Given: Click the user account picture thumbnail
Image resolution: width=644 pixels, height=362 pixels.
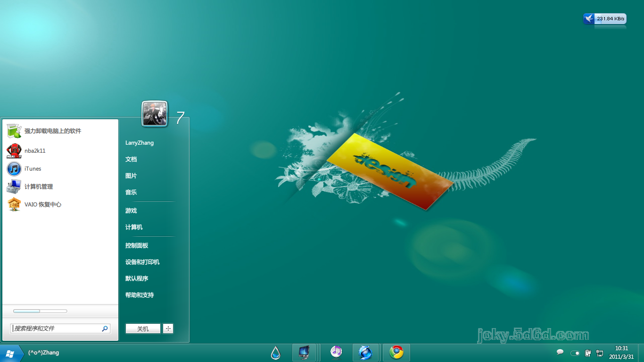Looking at the screenshot, I should click(155, 114).
